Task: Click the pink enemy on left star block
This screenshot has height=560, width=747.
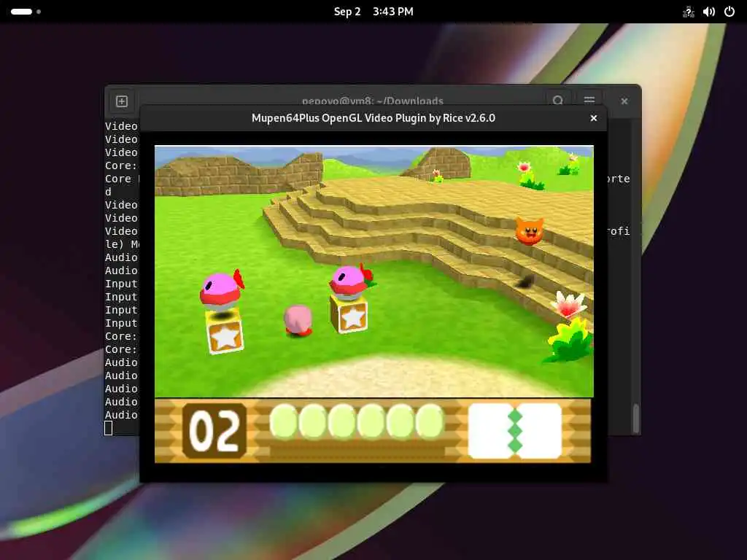Action: (x=222, y=289)
